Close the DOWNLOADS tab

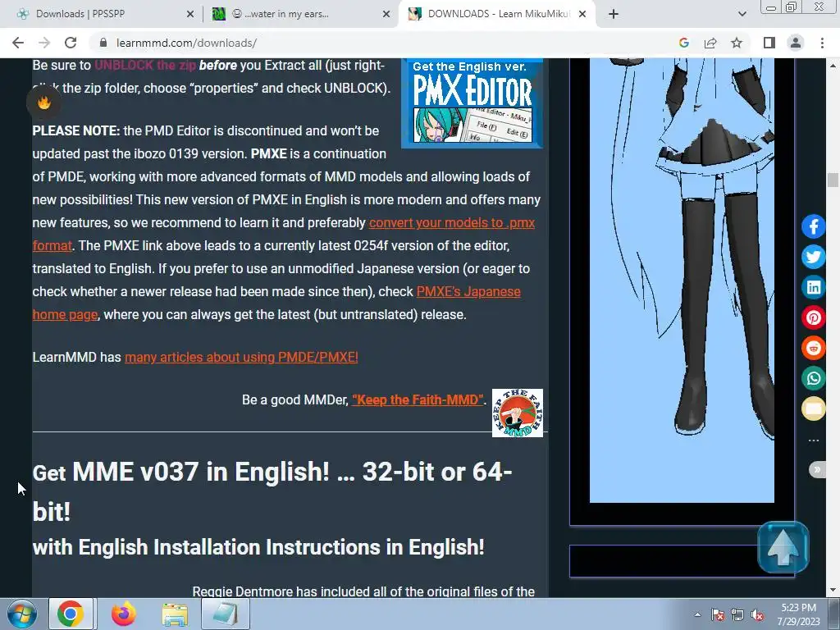point(583,15)
